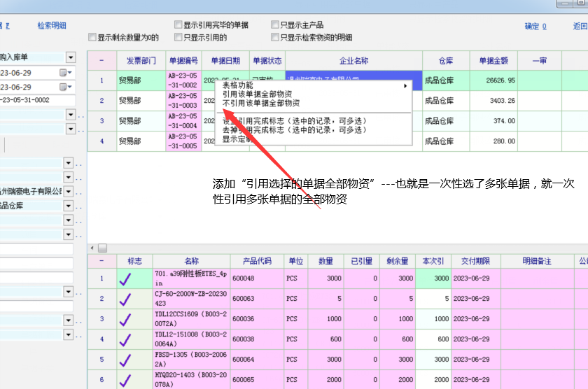Enable 显示引用完毕的单据 checkbox

point(178,25)
